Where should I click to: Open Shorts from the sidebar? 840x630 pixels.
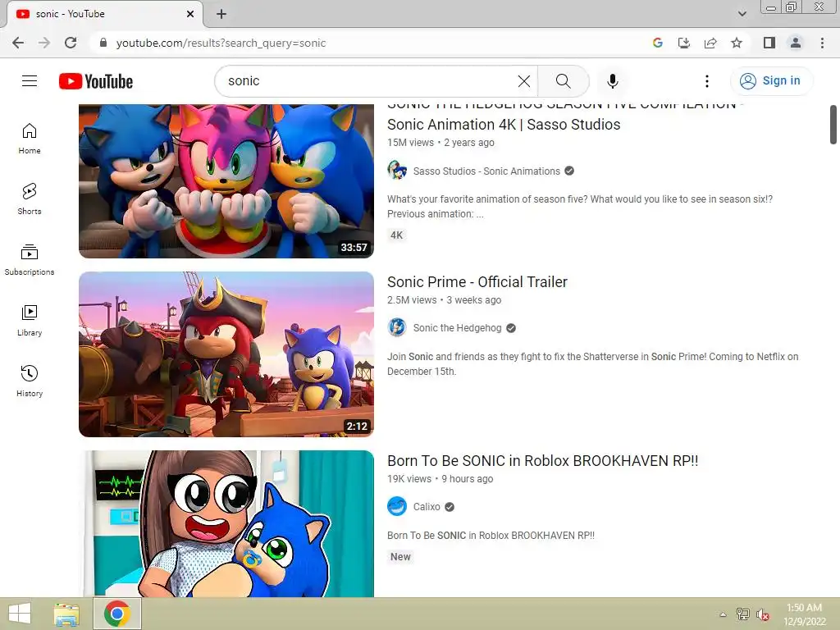[30, 199]
